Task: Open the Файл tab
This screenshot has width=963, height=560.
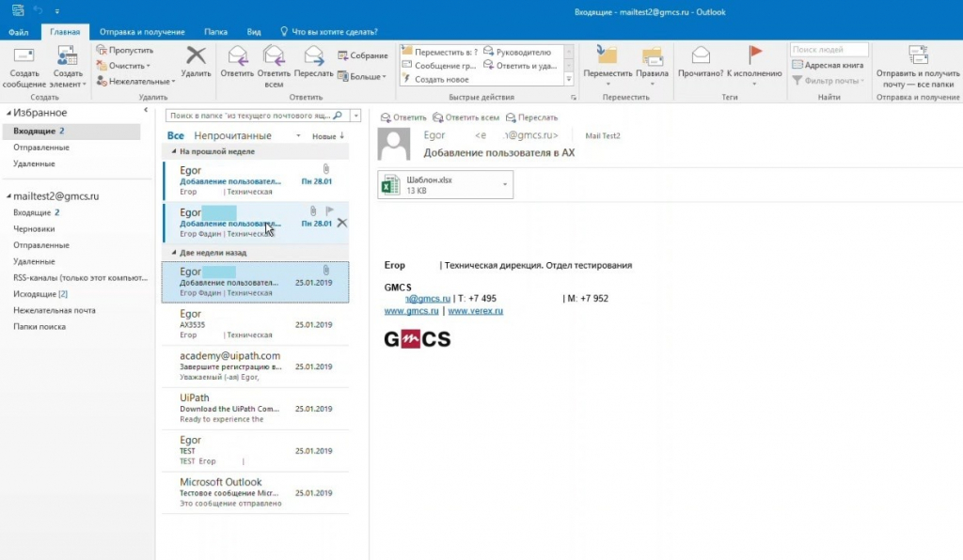Action: pyautogui.click(x=19, y=32)
